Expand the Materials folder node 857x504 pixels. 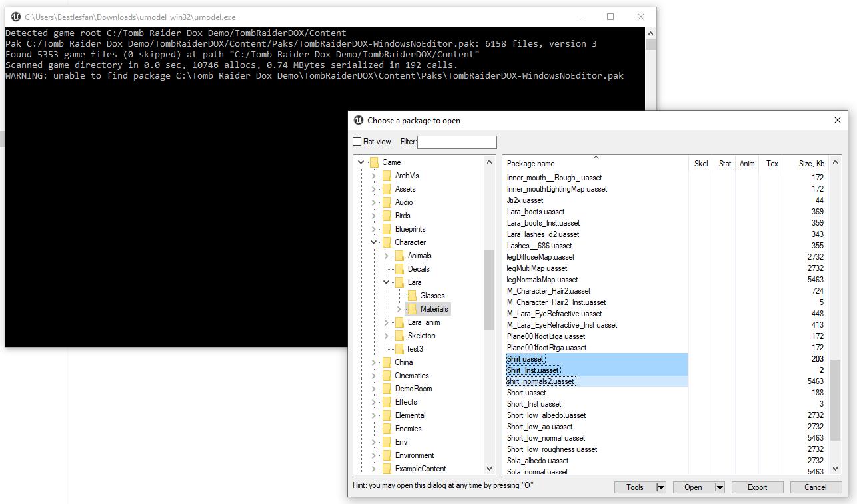pos(399,309)
